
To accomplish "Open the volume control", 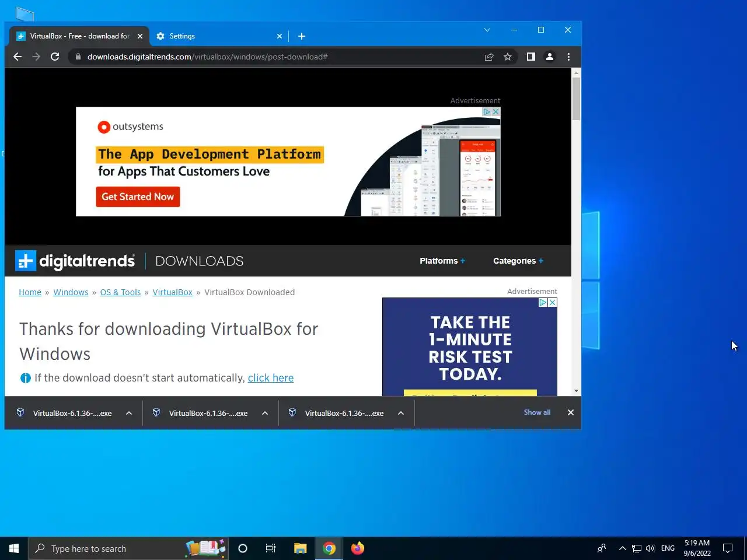I will point(650,548).
